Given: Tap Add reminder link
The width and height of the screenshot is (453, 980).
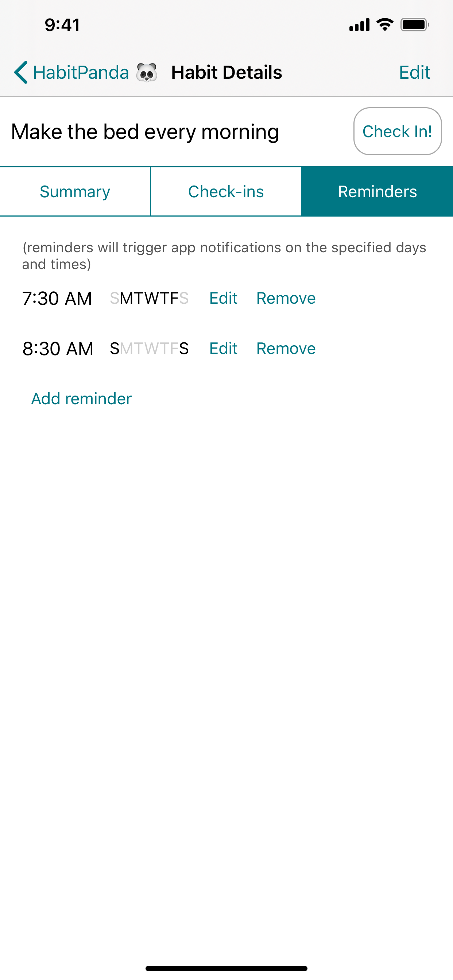Looking at the screenshot, I should [81, 399].
